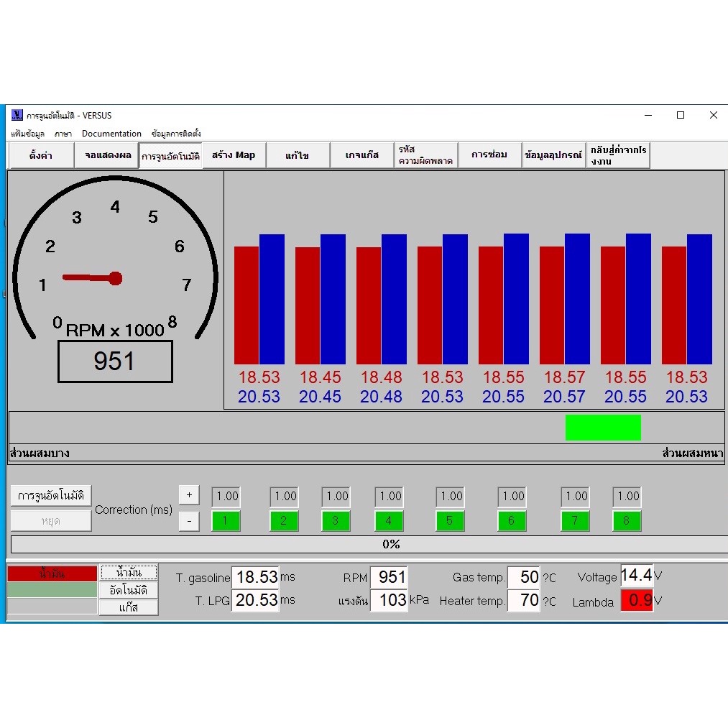Select the แก๊ส fuel mode button
Viewport: 728px width, 728px height.
129,607
